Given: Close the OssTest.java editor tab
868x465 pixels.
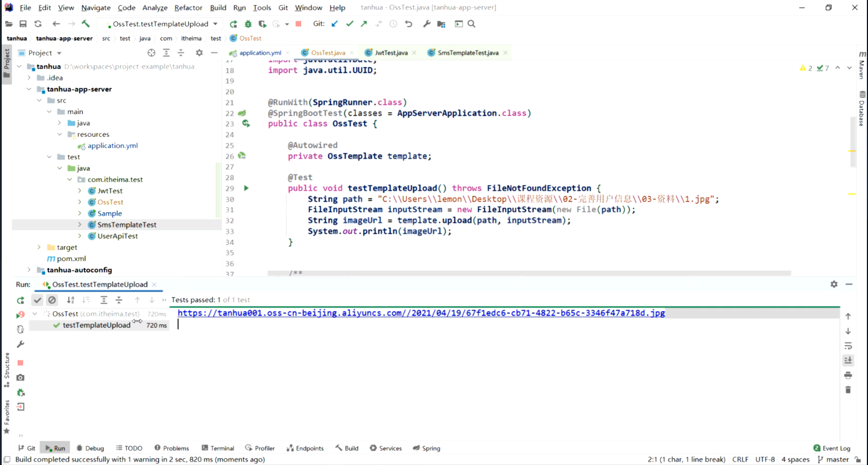Looking at the screenshot, I should pyautogui.click(x=352, y=53).
